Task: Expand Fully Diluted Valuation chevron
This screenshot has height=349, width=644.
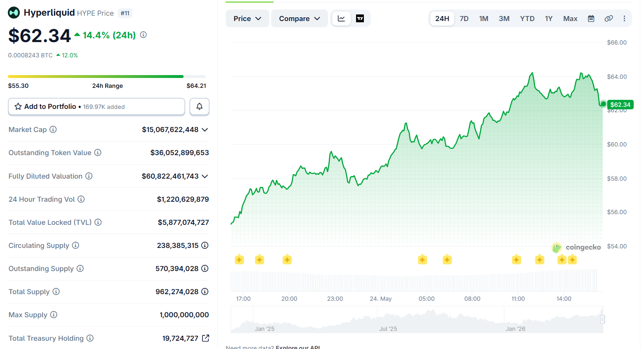Action: 205,176
